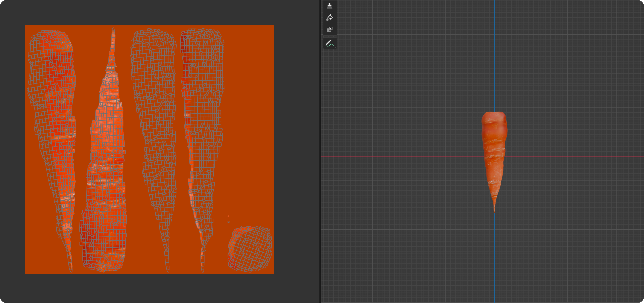Image resolution: width=644 pixels, height=303 pixels.
Task: Select the Clone stamp tool
Action: pyautogui.click(x=330, y=6)
